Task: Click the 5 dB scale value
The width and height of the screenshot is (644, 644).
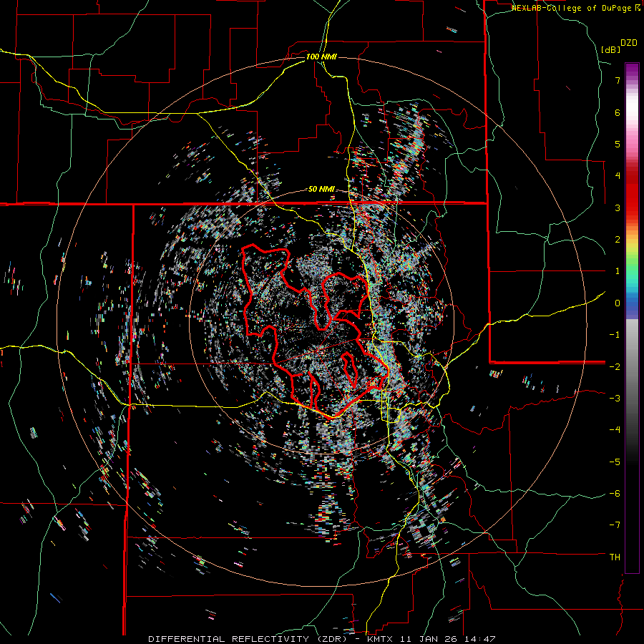Action: pos(618,144)
